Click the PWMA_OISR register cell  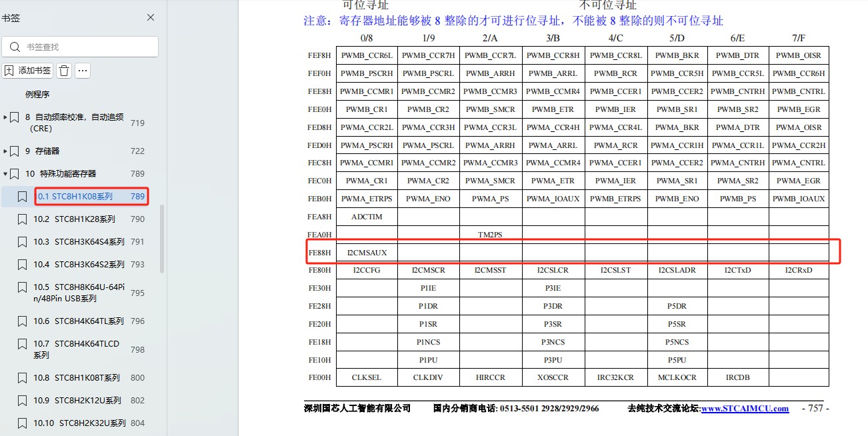(x=799, y=127)
